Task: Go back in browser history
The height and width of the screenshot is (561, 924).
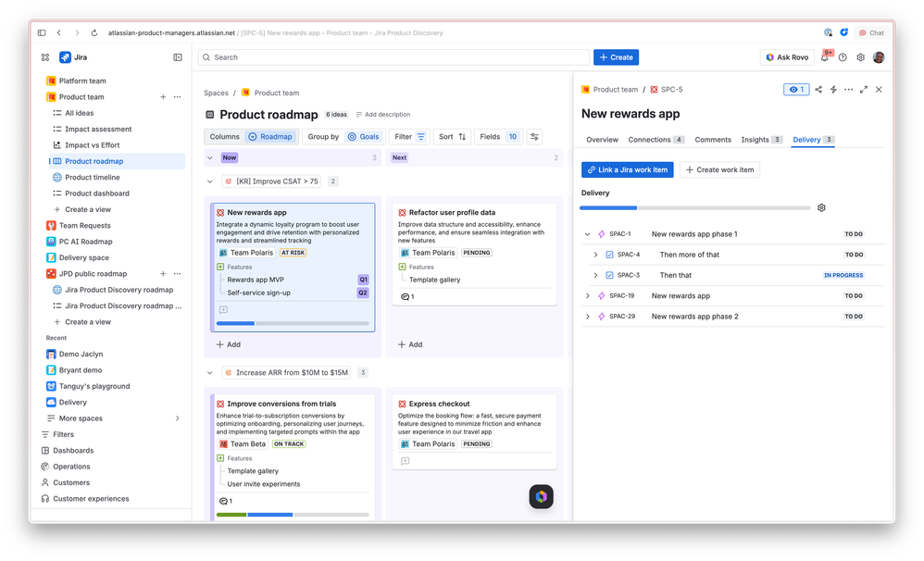Action: point(59,33)
